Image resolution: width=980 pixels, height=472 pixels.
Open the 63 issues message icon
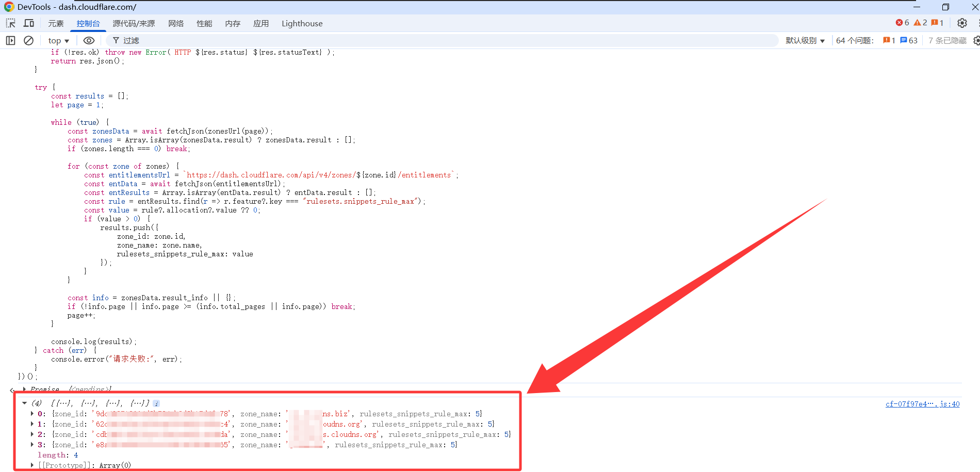coord(909,40)
